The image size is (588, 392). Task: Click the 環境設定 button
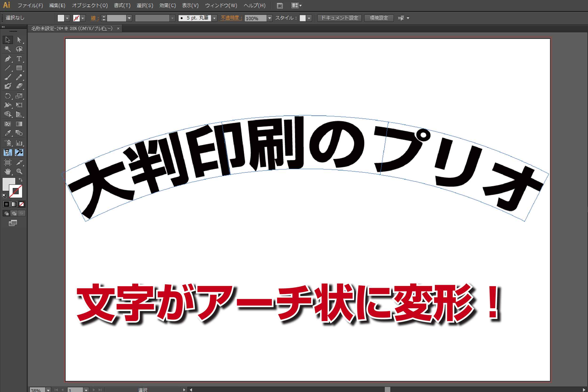click(x=379, y=18)
